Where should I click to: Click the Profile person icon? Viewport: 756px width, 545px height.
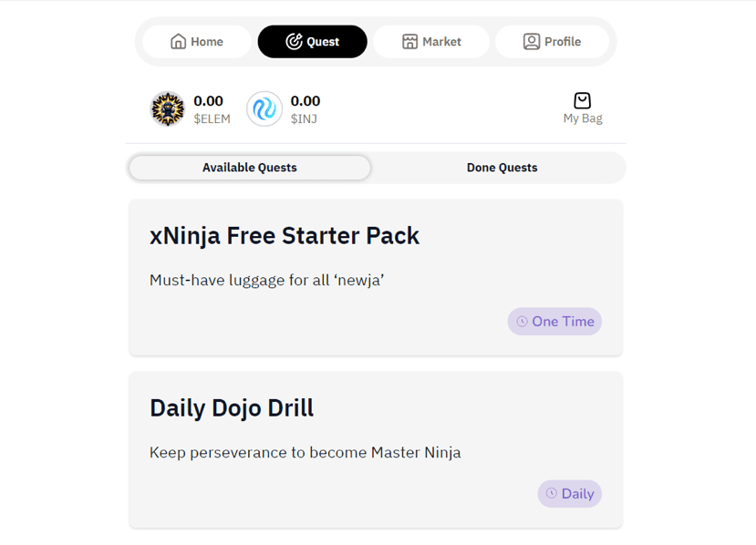pyautogui.click(x=531, y=42)
